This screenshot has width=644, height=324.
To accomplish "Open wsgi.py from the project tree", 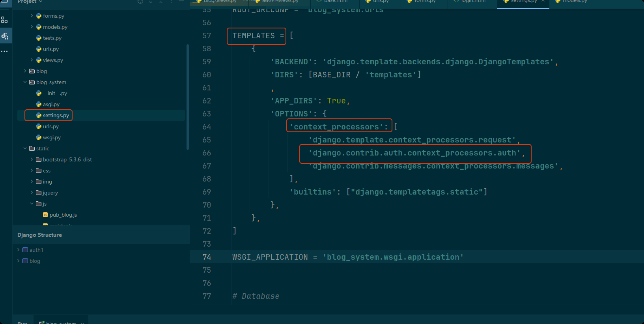I will [52, 137].
